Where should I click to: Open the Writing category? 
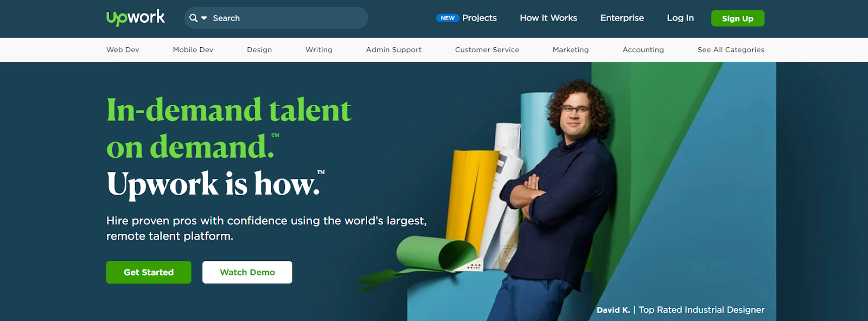(x=319, y=49)
